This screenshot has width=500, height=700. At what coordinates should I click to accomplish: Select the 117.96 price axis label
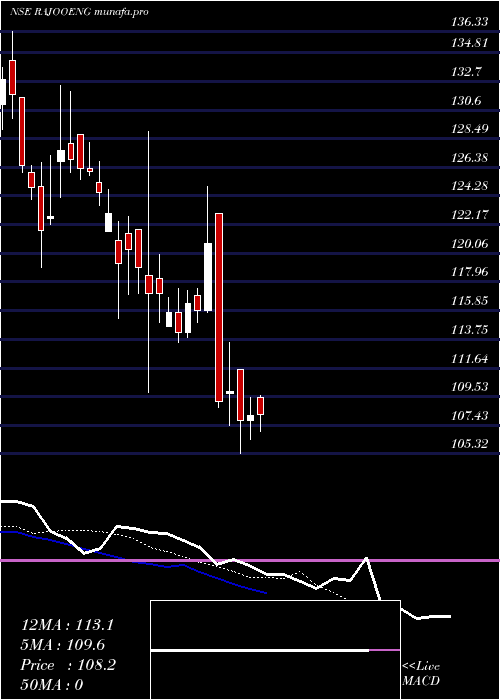pyautogui.click(x=469, y=272)
